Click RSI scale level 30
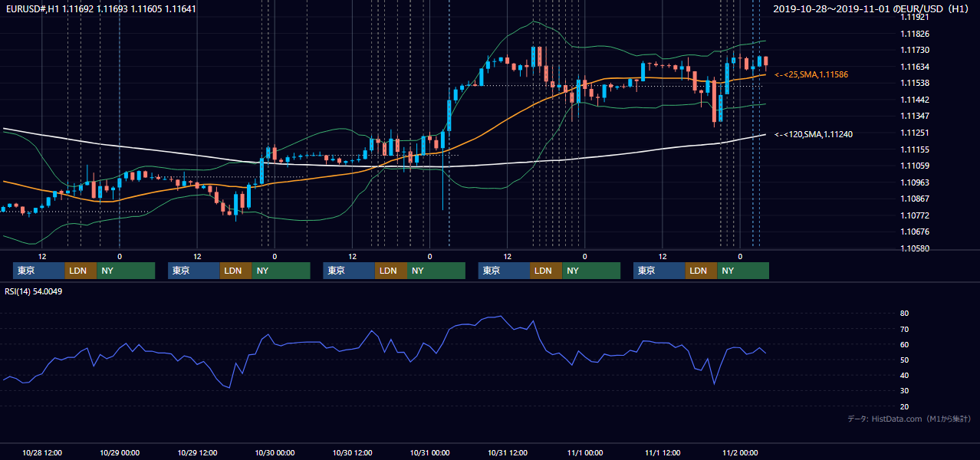Image resolution: width=980 pixels, height=460 pixels. coord(904,391)
